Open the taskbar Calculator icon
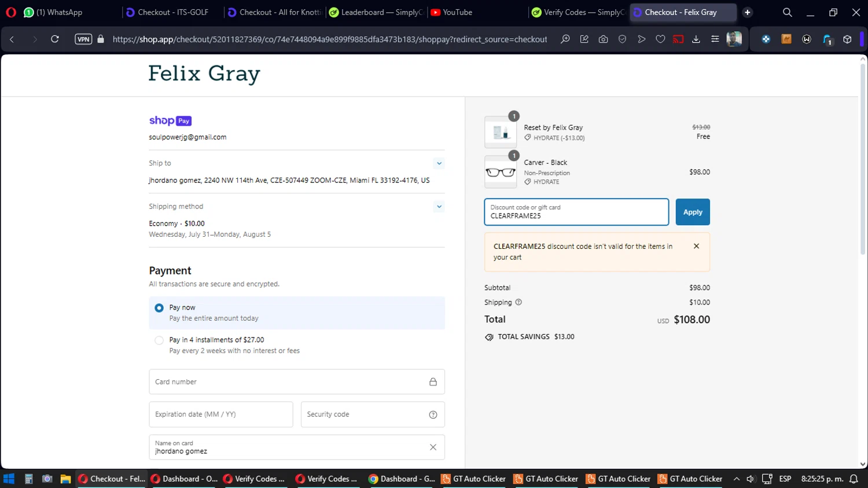 point(28,479)
